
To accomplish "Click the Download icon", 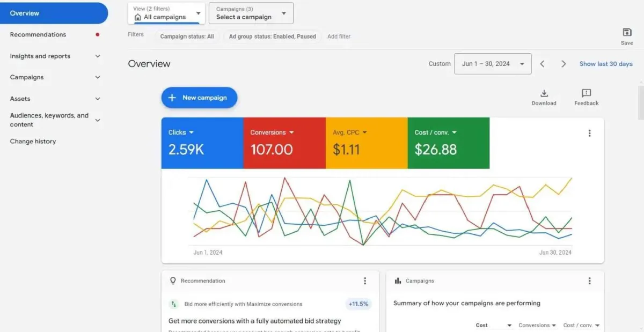I will point(544,94).
